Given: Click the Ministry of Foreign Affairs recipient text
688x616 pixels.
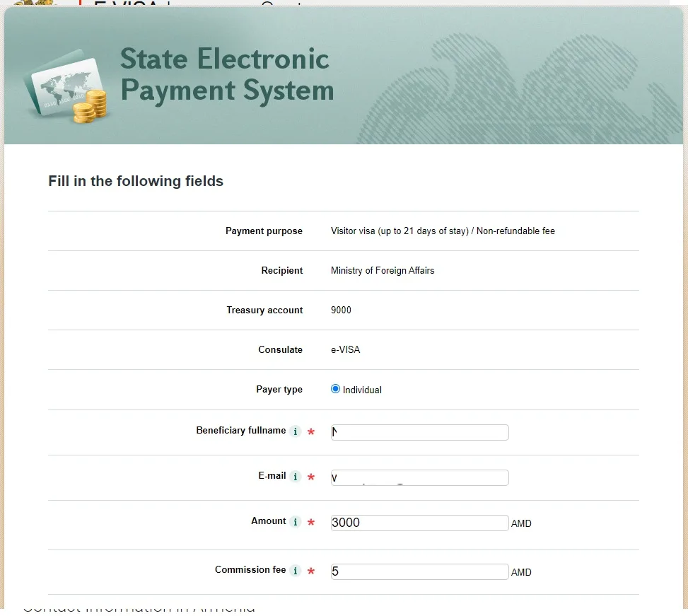Looking at the screenshot, I should pos(383,270).
